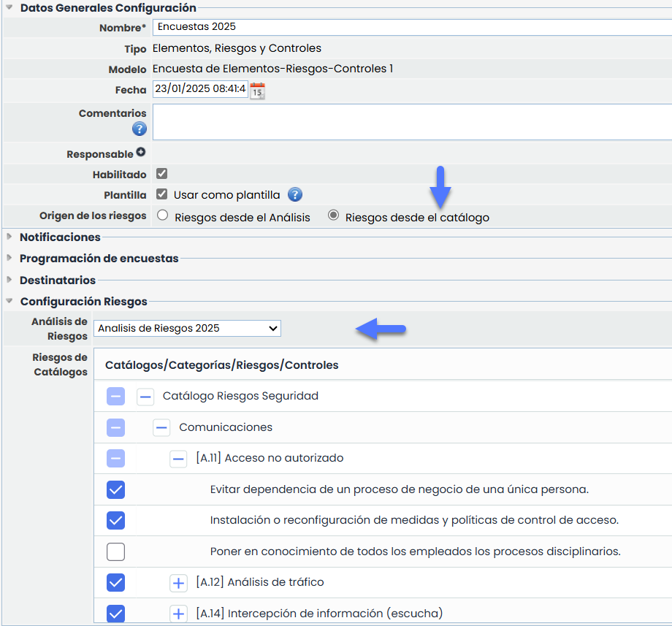Screen dimensions: 672x626
Task: Click help icon beside Usar como plantilla
Action: coord(294,195)
